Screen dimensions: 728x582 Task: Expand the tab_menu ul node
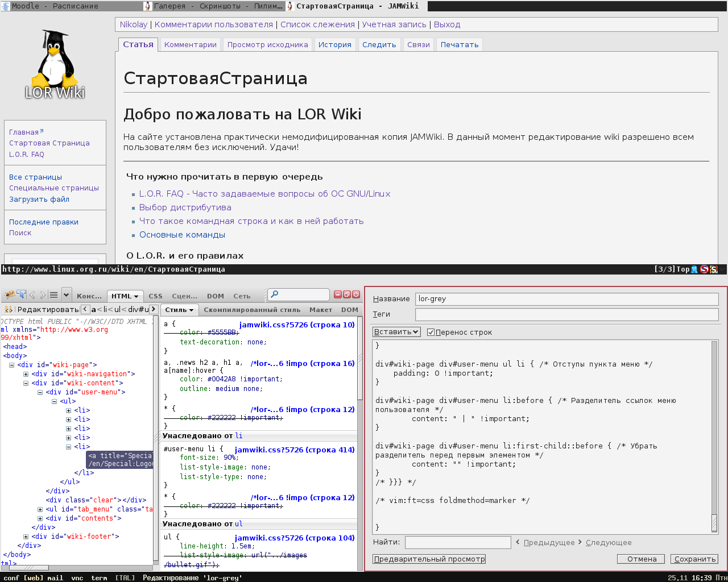click(40, 509)
